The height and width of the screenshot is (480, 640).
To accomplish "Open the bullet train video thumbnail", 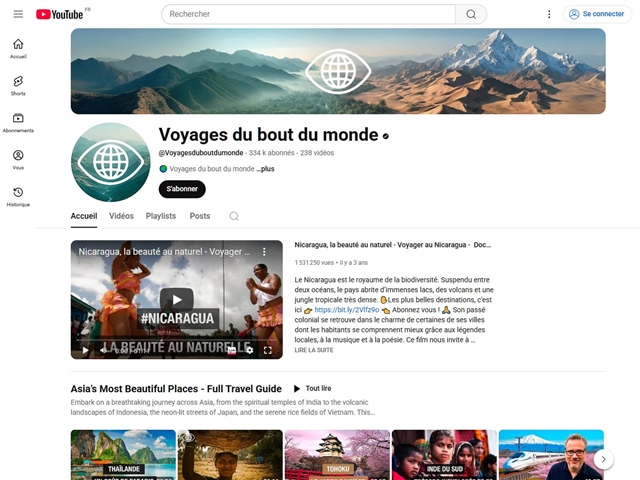I will [x=551, y=455].
